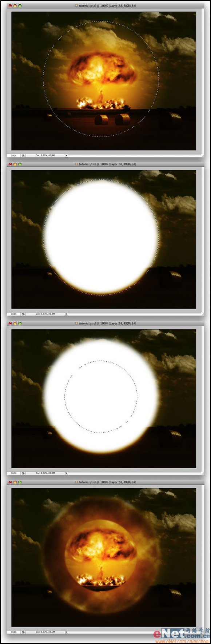Close the window showing Doc: 1.37M/80.4M
211x644 pixels.
[x=10, y=6]
